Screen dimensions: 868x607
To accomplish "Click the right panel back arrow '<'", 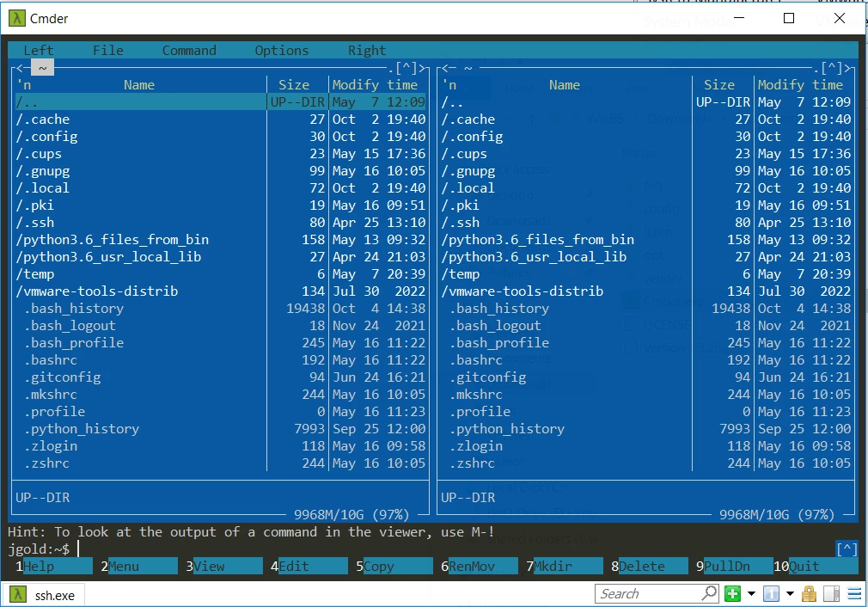I will (445, 68).
